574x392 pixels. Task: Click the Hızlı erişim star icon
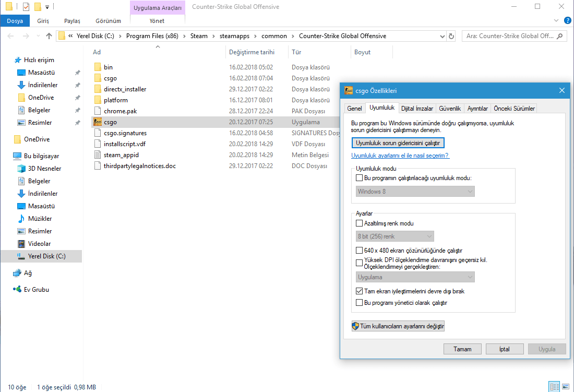point(18,60)
